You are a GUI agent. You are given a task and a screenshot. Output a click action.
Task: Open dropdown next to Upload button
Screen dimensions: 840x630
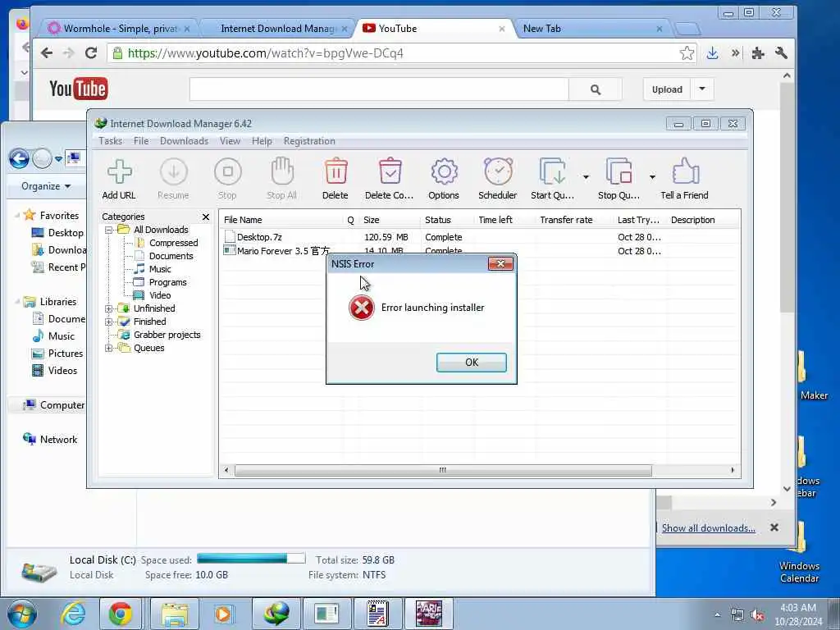[x=702, y=89]
